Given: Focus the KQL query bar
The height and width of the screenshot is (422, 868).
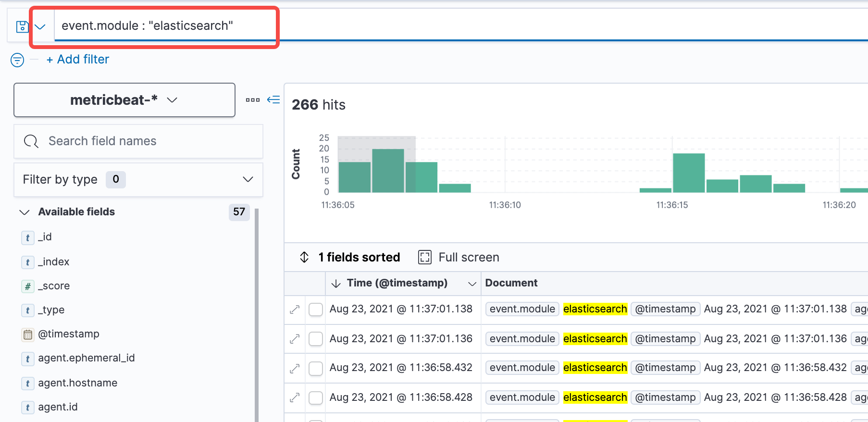Looking at the screenshot, I should pos(461,25).
